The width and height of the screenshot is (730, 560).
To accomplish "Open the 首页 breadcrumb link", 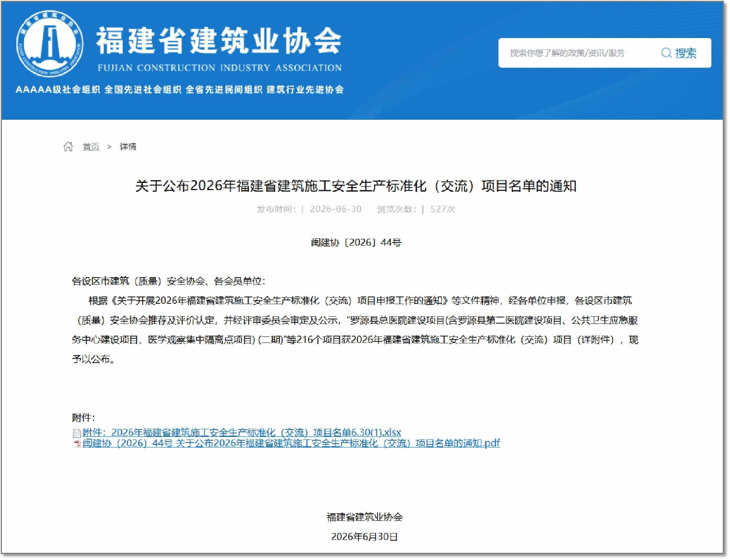I will click(91, 147).
